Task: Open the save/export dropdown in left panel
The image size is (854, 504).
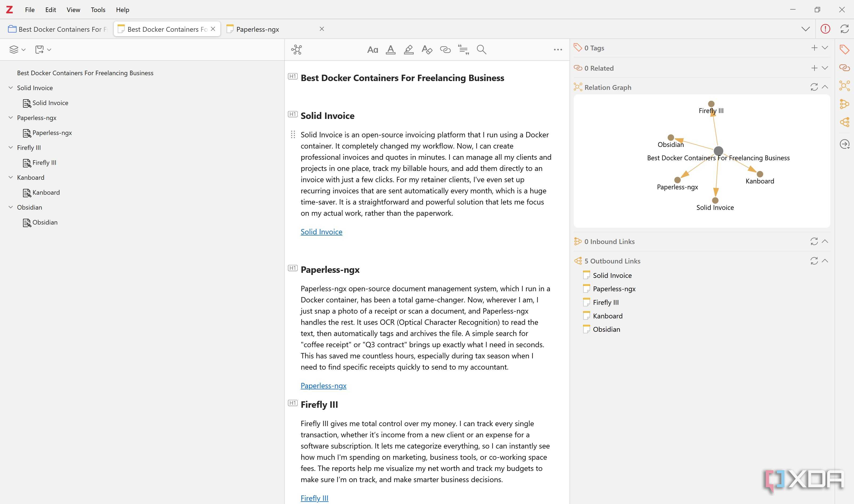Action: [43, 50]
